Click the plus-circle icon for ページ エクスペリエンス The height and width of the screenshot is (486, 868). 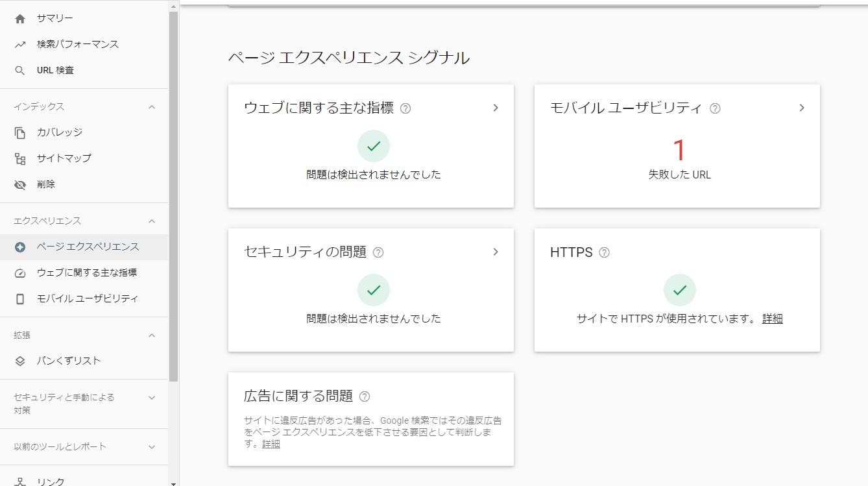[20, 247]
